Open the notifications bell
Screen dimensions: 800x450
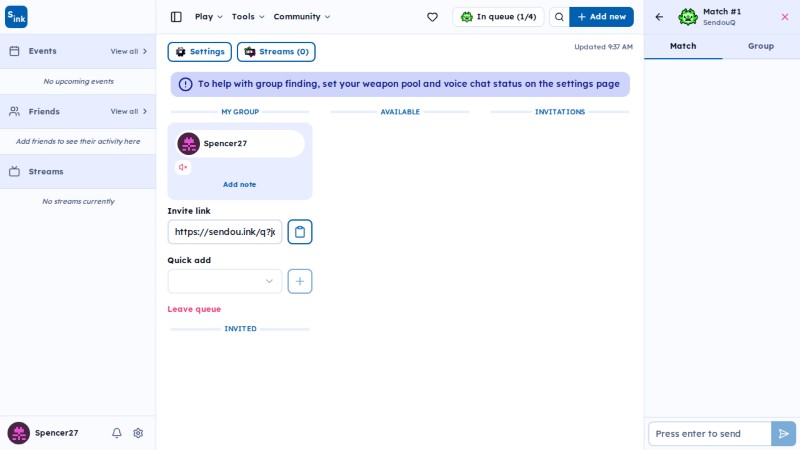point(117,433)
